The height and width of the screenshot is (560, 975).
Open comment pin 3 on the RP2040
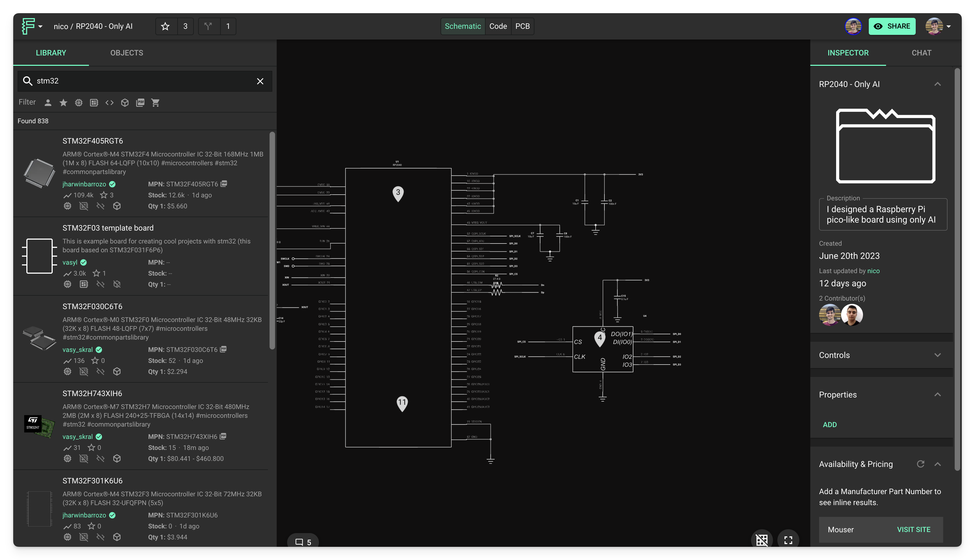398,194
